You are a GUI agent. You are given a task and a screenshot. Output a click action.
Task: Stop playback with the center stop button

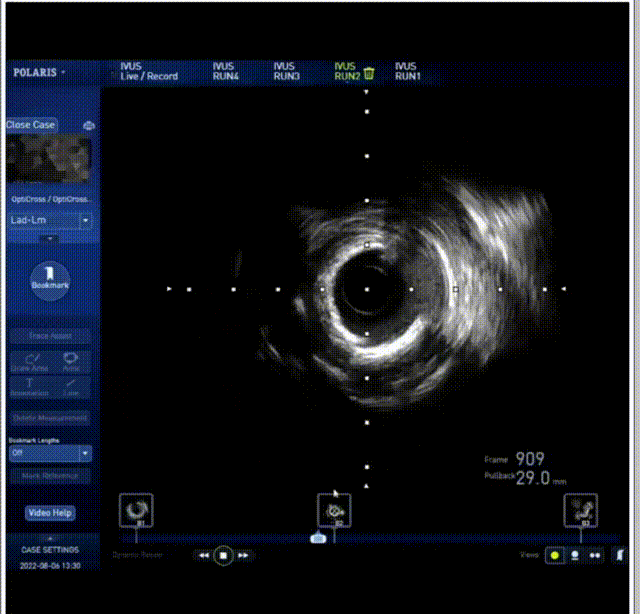point(224,554)
